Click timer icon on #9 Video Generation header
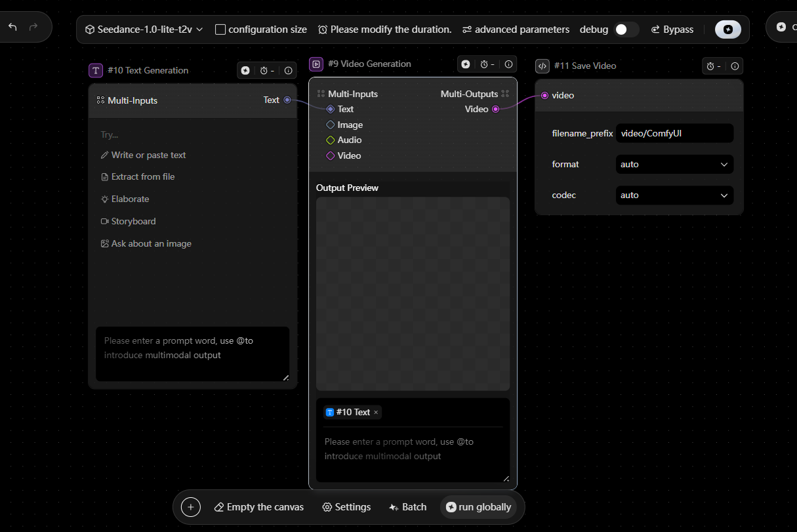 pyautogui.click(x=485, y=64)
